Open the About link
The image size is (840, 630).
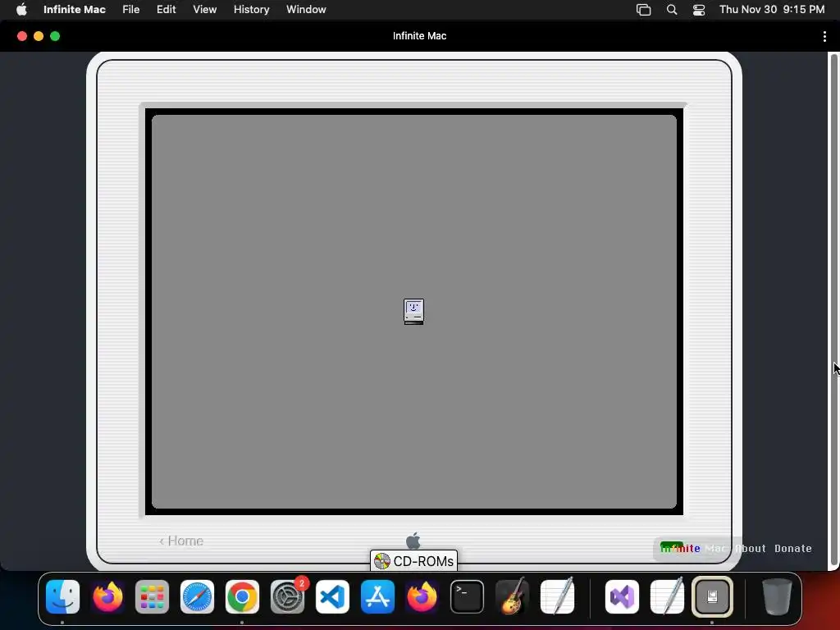(x=750, y=548)
